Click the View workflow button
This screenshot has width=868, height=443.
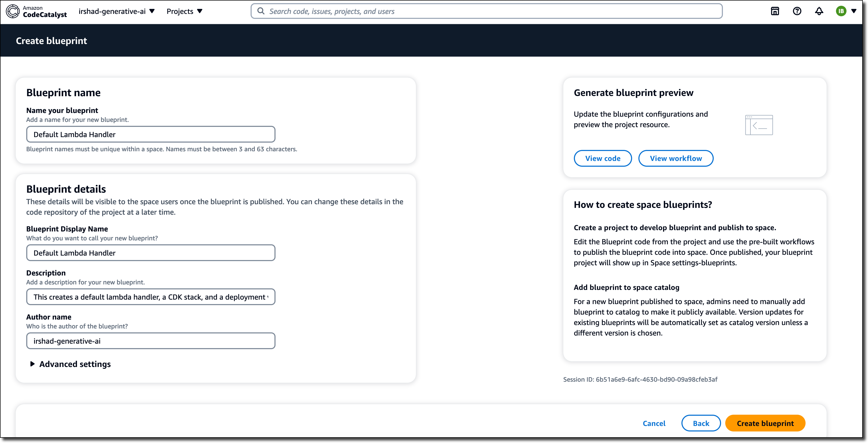click(x=676, y=159)
